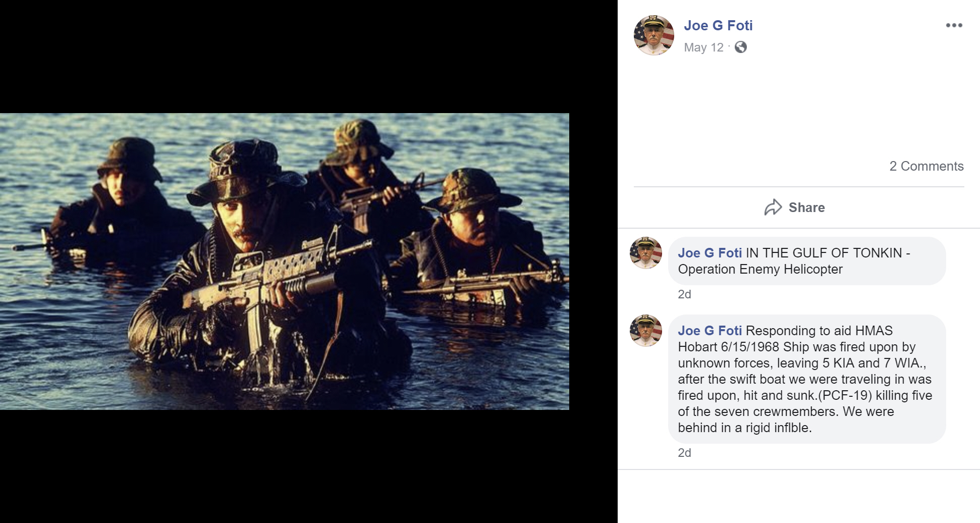Viewport: 980px width, 523px height.
Task: Click avatar beside Gulf of Tonkin comment
Action: (x=646, y=252)
